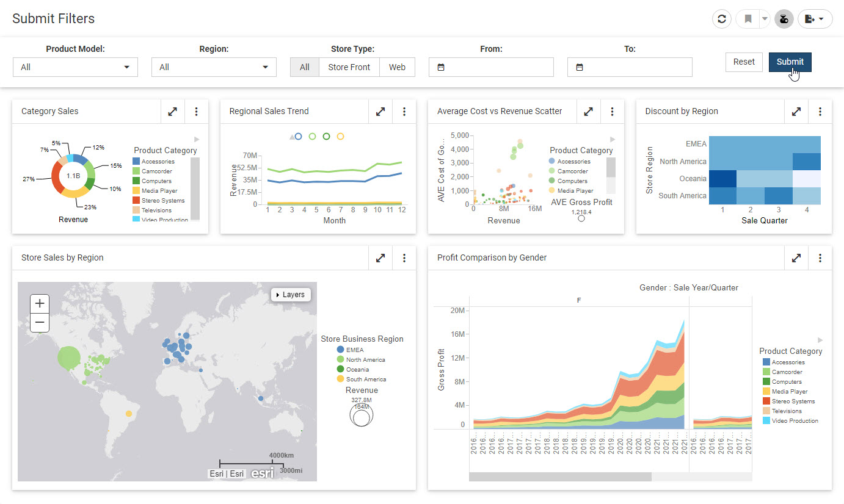The image size is (844, 504).
Task: Select the Store Front store type
Action: (349, 67)
